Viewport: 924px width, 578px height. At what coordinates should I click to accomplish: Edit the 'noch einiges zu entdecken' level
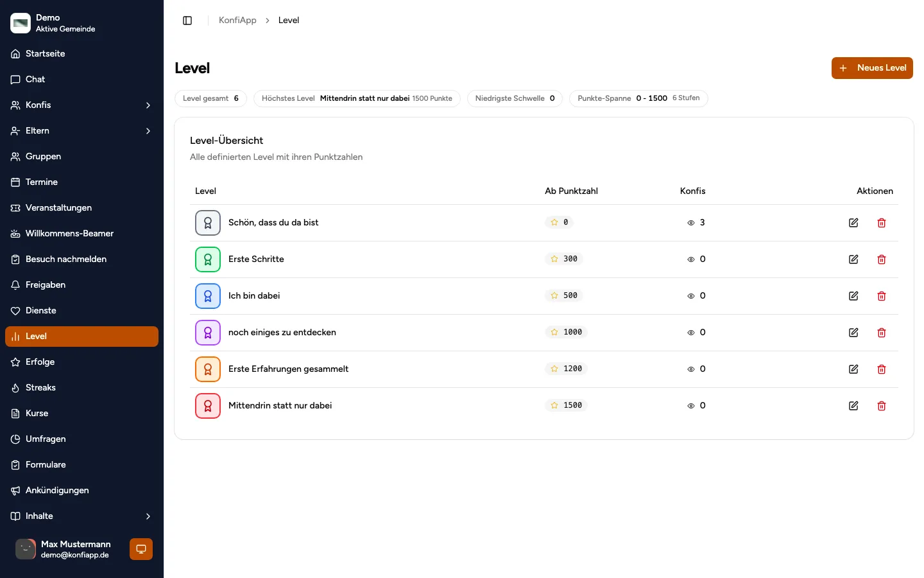point(853,333)
